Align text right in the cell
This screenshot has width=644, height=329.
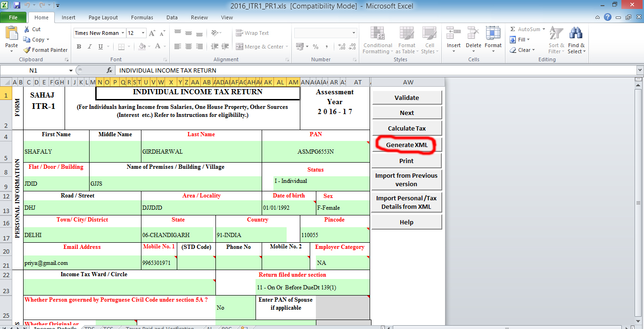click(199, 47)
